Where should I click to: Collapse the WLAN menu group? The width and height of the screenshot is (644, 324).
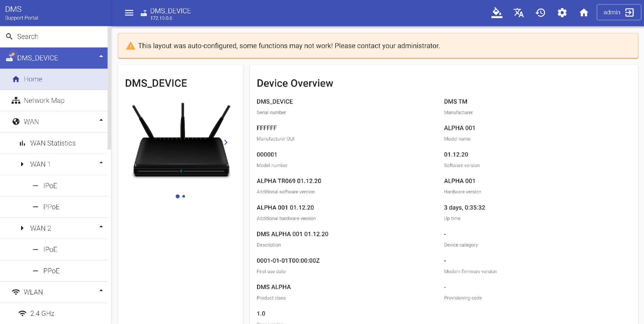point(101,291)
